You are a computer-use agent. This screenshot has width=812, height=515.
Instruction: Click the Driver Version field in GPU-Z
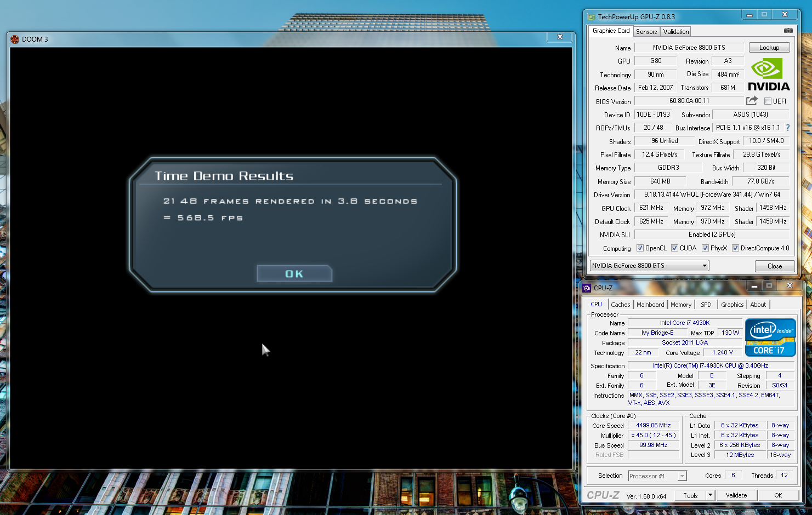pyautogui.click(x=712, y=194)
